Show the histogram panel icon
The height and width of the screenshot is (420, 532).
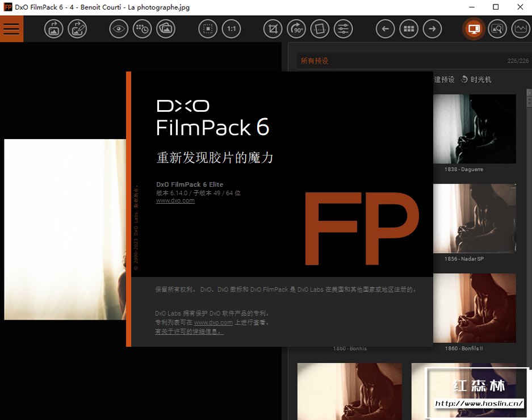pyautogui.click(x=521, y=29)
